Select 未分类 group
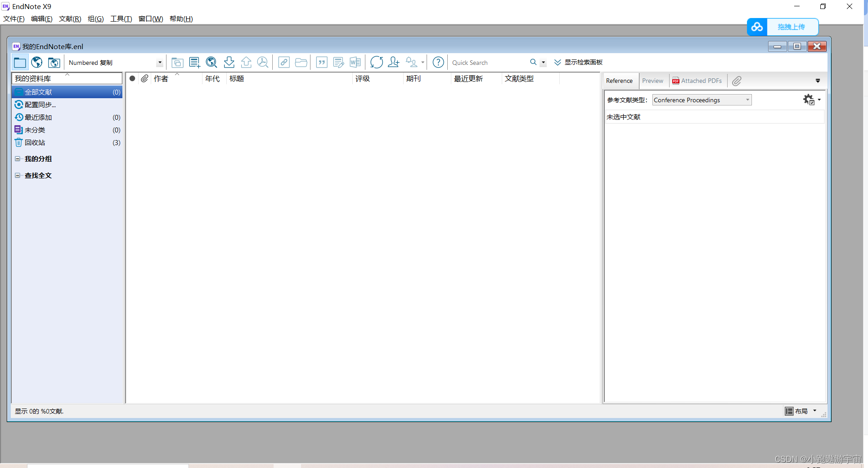Image resolution: width=868 pixels, height=468 pixels. (67, 130)
